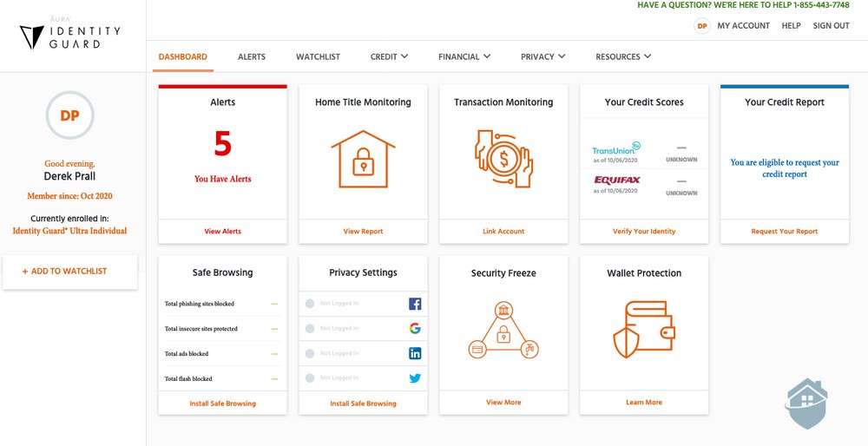Open the Watchlist tab
This screenshot has width=868, height=446.
318,57
